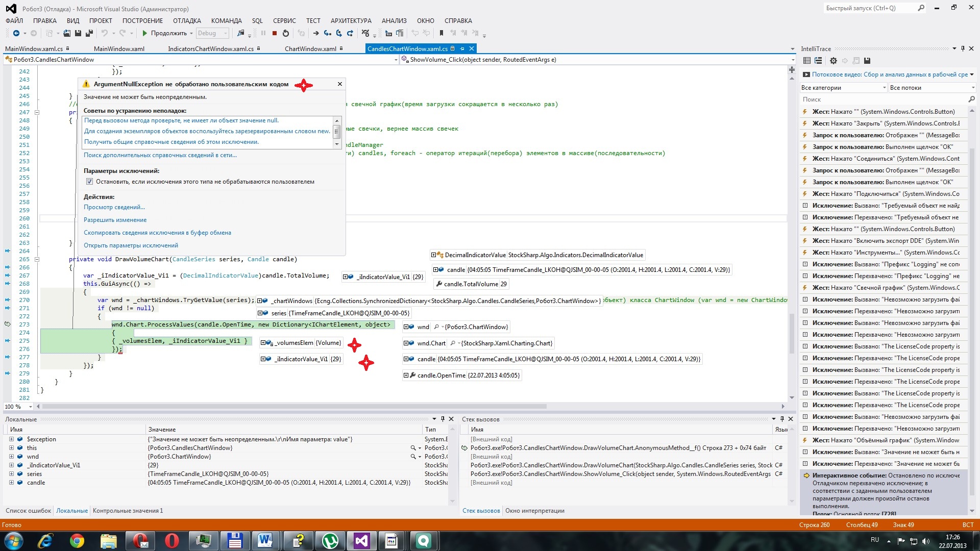
Task: Open the editor zoom 100 % dropdown
Action: 19,407
